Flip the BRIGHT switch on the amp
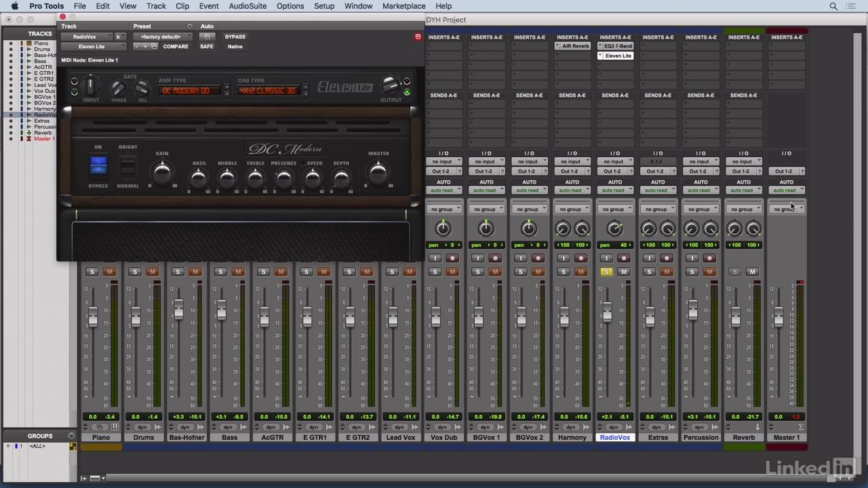868x488 pixels. [x=127, y=167]
